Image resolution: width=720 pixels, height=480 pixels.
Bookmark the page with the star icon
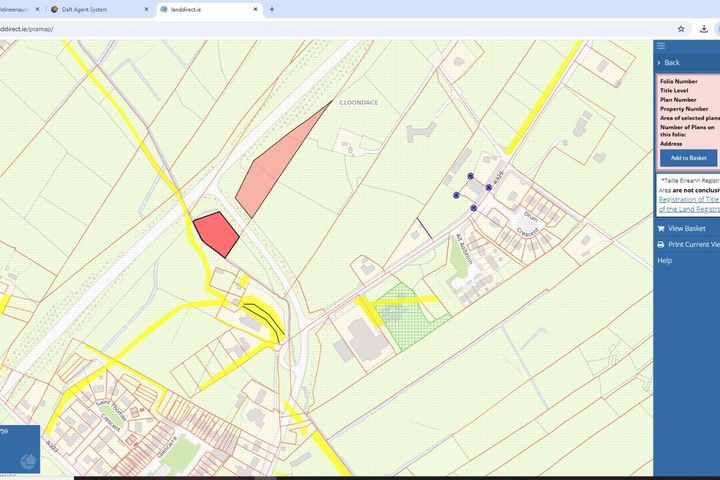click(x=681, y=28)
